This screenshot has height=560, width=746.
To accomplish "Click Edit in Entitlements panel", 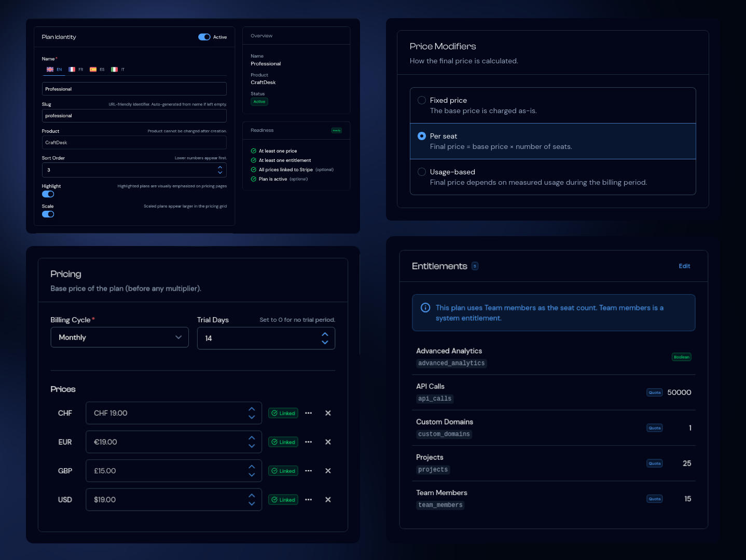I will click(x=684, y=266).
